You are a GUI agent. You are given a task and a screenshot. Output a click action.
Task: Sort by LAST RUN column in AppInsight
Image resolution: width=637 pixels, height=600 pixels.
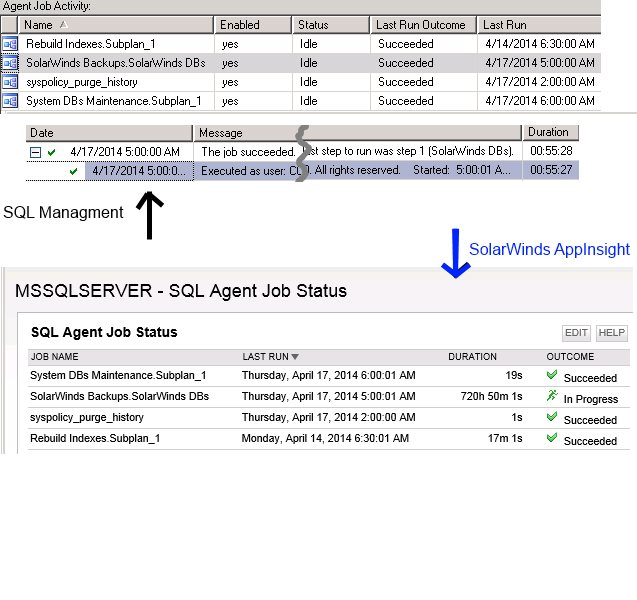pos(270,357)
